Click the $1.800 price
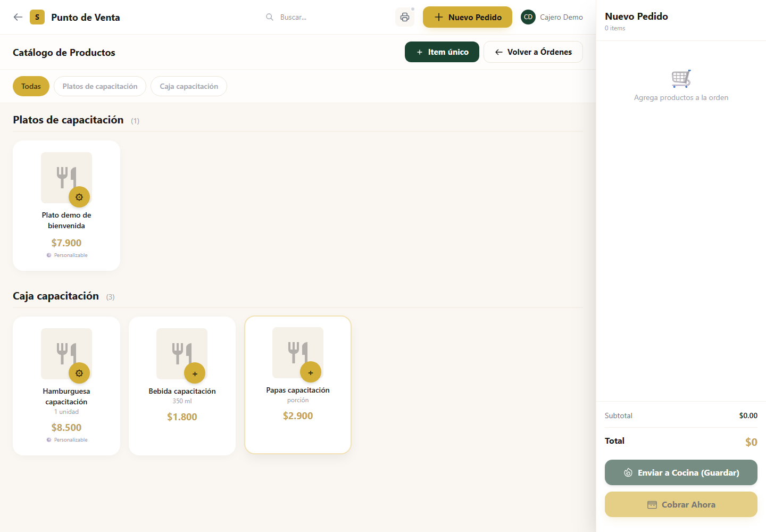Viewport: 766px width, 532px height. (182, 417)
